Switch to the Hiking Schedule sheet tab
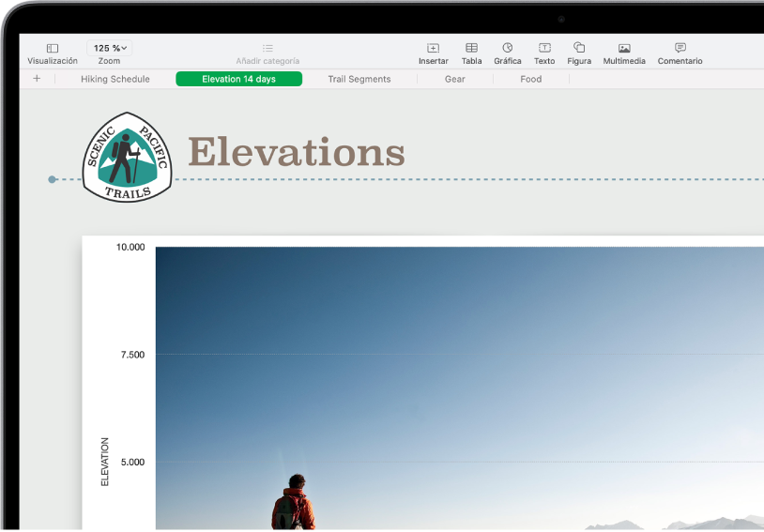The image size is (764, 532). (115, 79)
